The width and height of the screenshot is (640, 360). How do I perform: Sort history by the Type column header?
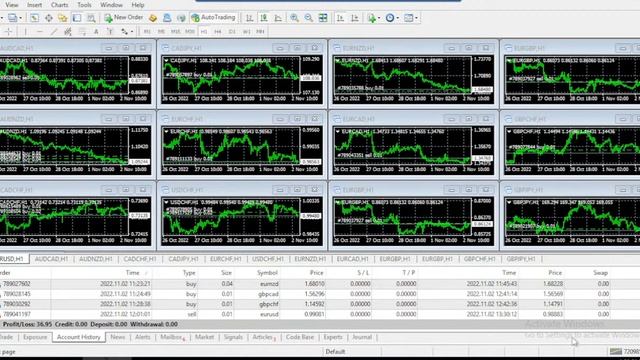pyautogui.click(x=189, y=273)
